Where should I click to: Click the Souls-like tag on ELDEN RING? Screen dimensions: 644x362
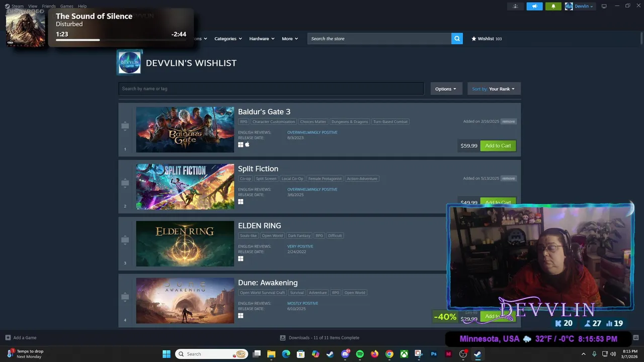(x=249, y=235)
